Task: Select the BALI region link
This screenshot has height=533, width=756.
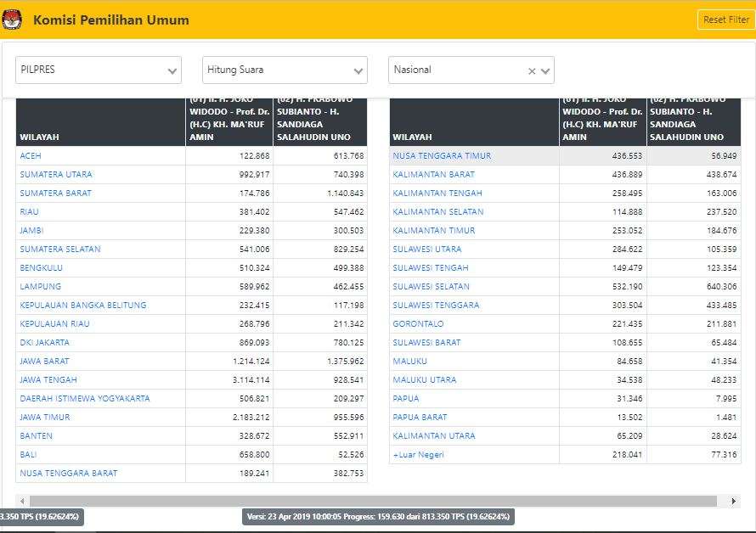Action: pos(30,455)
